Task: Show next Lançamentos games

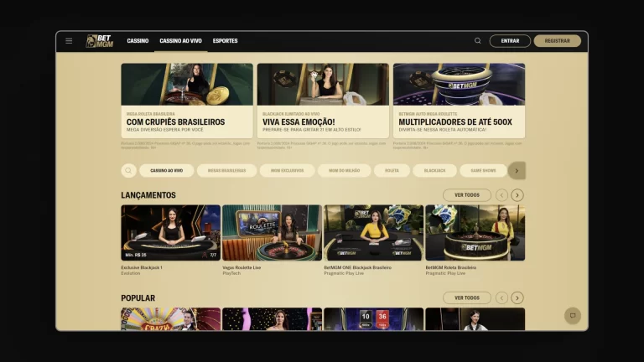Action: pos(517,195)
